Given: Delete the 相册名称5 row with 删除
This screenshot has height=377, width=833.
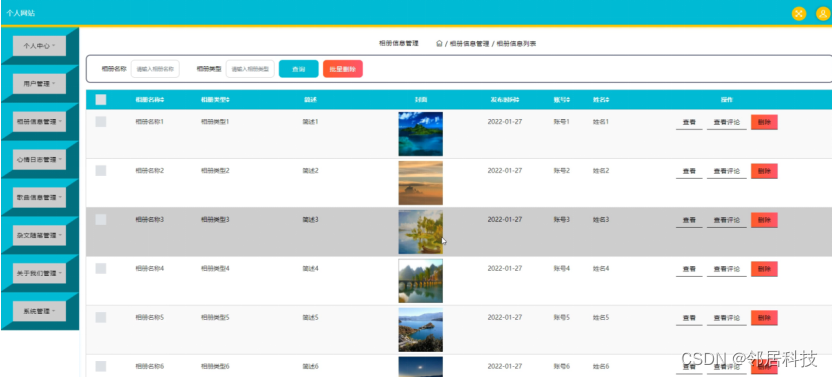Looking at the screenshot, I should pyautogui.click(x=764, y=318).
